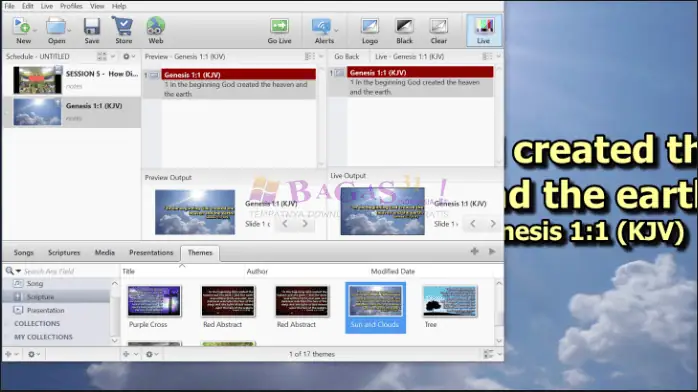The height and width of the screenshot is (392, 698).
Task: Go to previous slide in Preview Output
Action: point(285,224)
